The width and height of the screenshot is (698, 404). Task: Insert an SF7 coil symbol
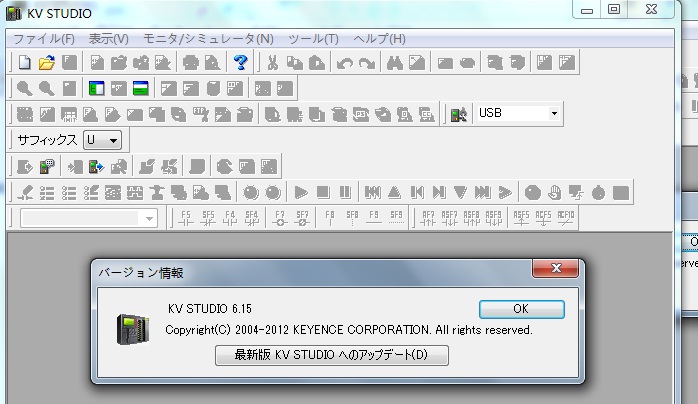pyautogui.click(x=302, y=218)
